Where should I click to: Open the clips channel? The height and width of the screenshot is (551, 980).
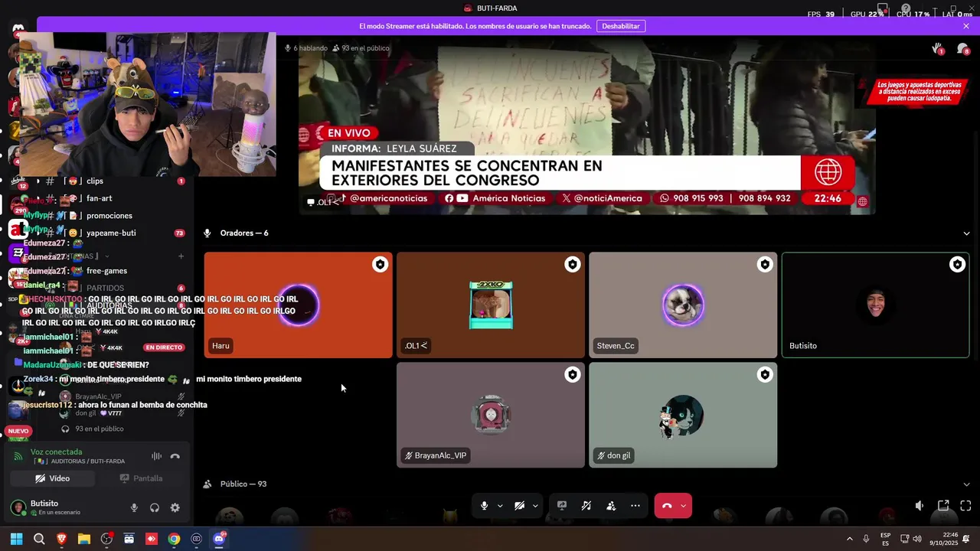point(95,181)
